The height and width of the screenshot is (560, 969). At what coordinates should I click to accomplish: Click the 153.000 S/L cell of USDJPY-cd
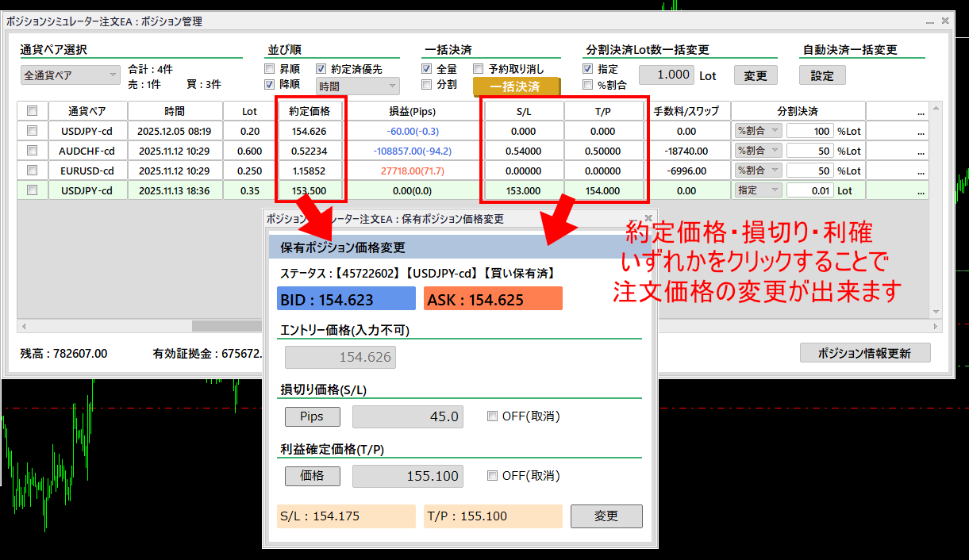pyautogui.click(x=524, y=190)
